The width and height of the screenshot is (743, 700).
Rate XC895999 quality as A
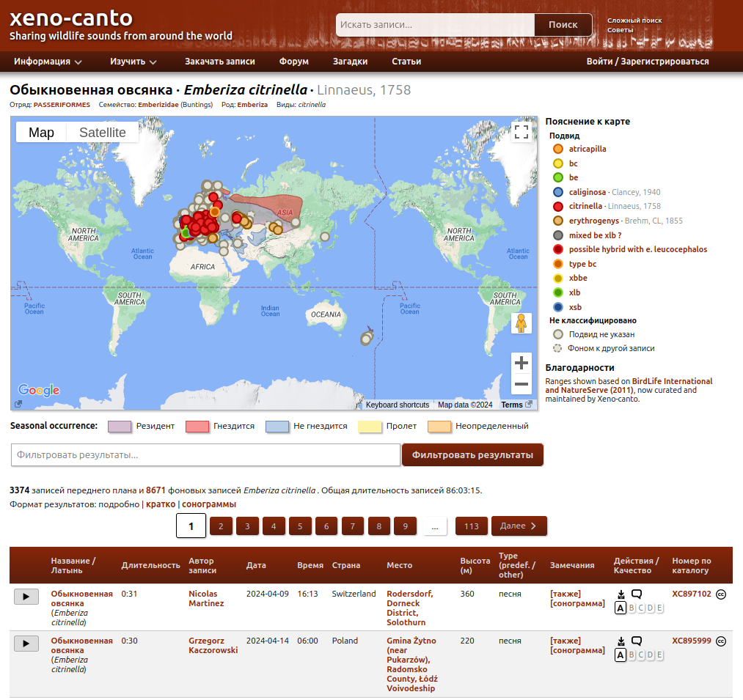click(621, 655)
